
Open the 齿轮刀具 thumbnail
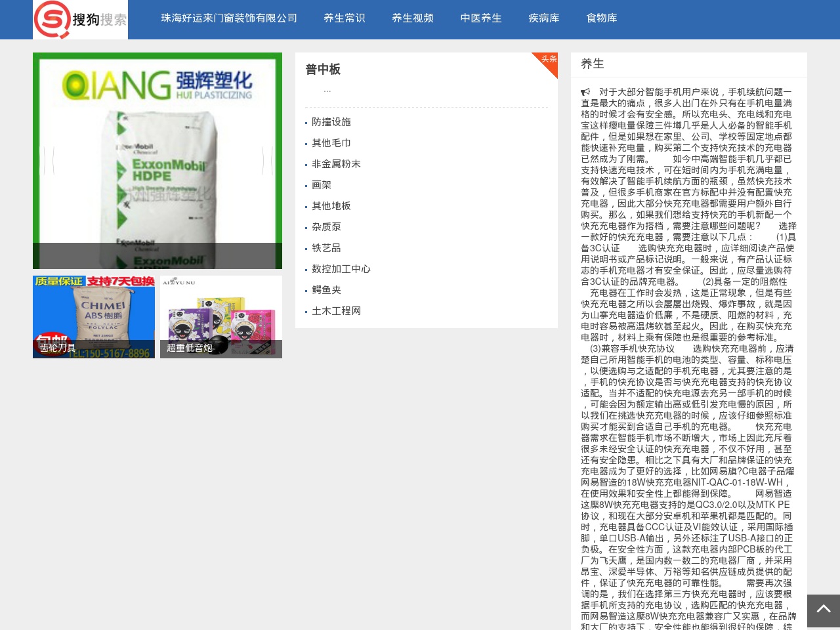(x=94, y=317)
